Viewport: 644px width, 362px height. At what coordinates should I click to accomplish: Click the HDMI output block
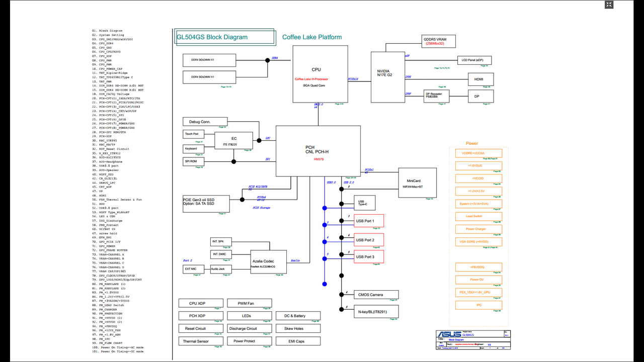click(480, 79)
